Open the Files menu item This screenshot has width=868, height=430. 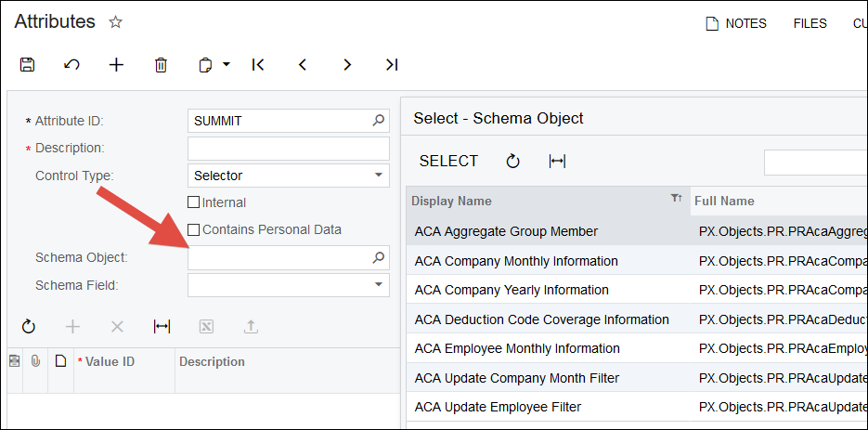(x=810, y=23)
